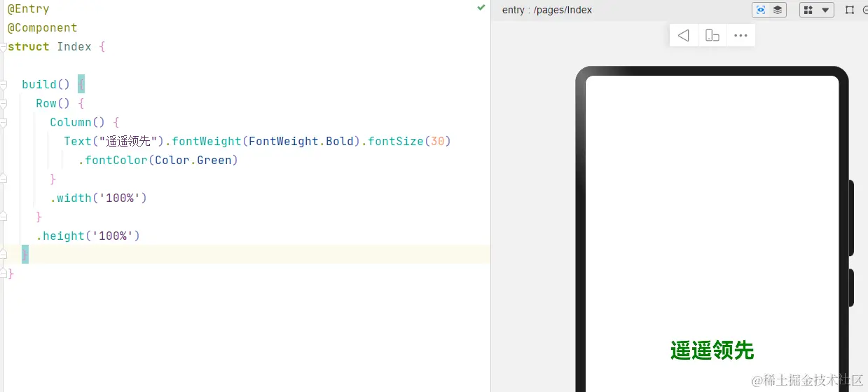Viewport: 868px width, 392px height.
Task: Collapse the Row() fold marker in gutter
Action: 4,104
